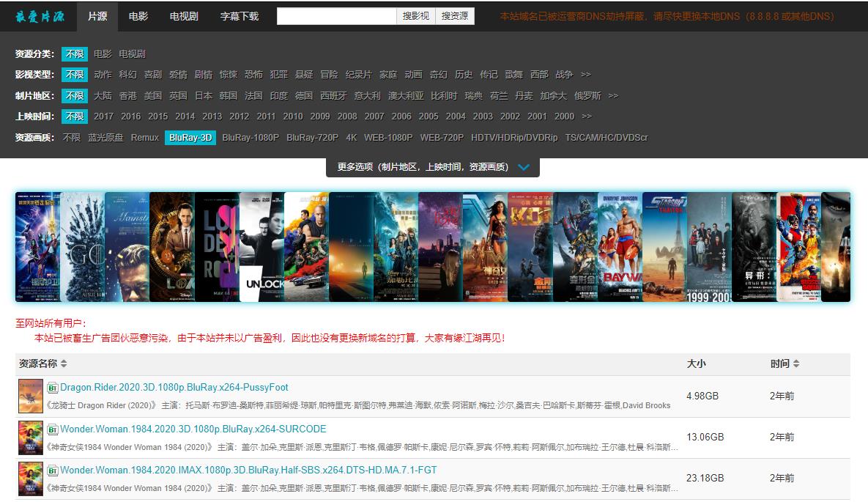Filter by release year 2000
The height and width of the screenshot is (502, 868).
[564, 117]
